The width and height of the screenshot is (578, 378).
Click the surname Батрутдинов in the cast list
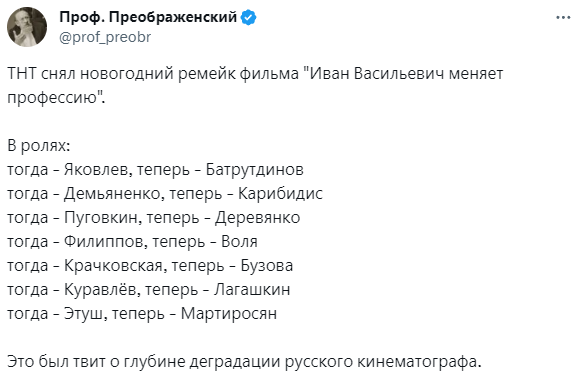255,170
